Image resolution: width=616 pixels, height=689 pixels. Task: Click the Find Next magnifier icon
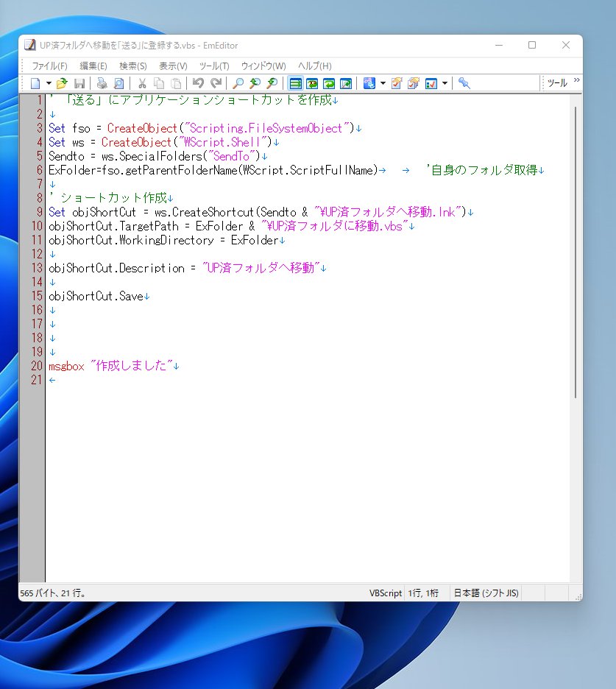click(255, 83)
